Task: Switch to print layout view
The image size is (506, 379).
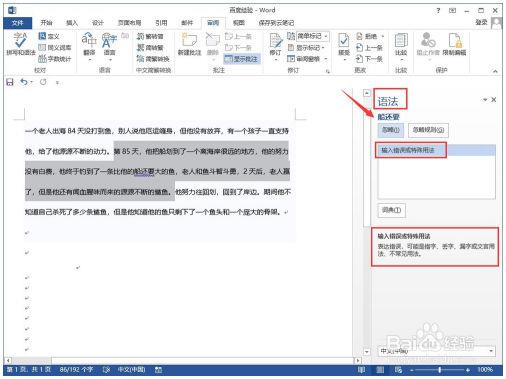Action: point(380,370)
